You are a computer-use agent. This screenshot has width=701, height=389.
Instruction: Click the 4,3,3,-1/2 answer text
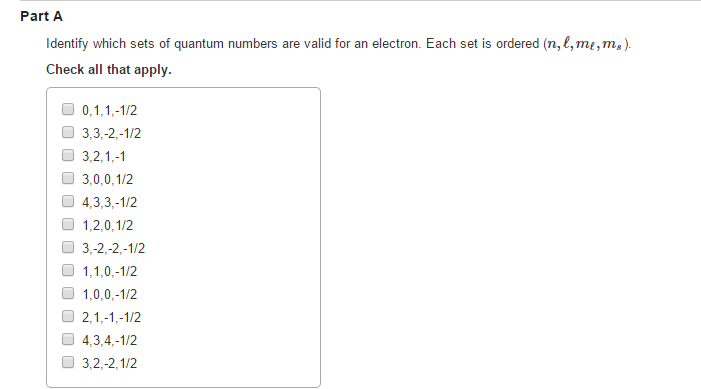(x=110, y=202)
